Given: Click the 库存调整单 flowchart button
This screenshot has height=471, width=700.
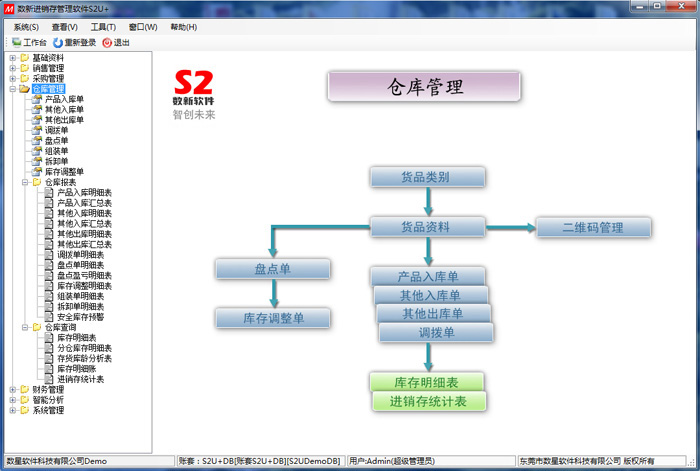Looking at the screenshot, I should [273, 318].
